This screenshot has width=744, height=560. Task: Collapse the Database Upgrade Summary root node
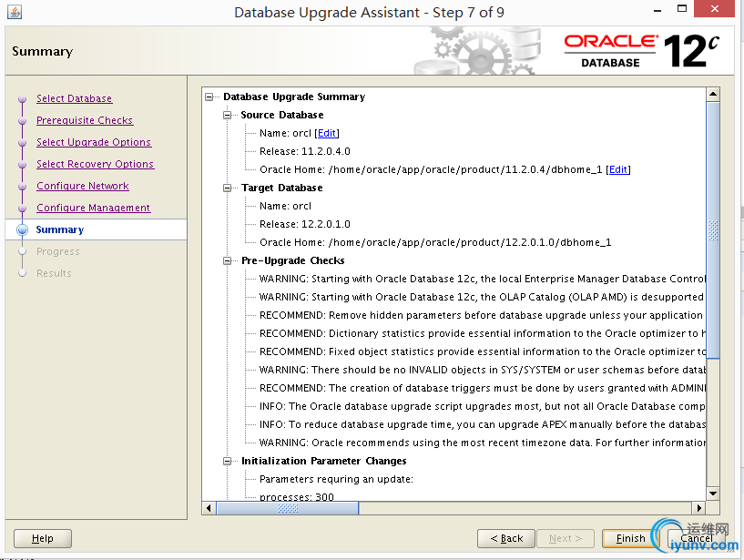(209, 97)
